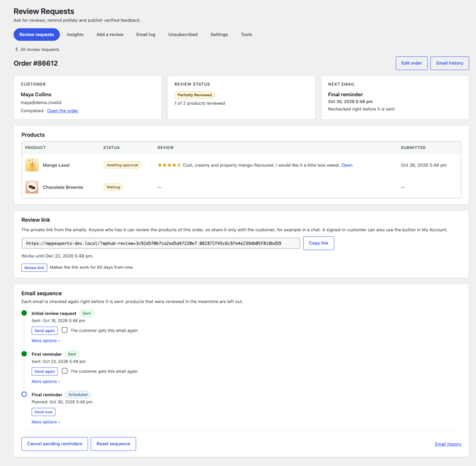Click the customer name Maya Collins
The image size is (476, 466).
click(36, 94)
